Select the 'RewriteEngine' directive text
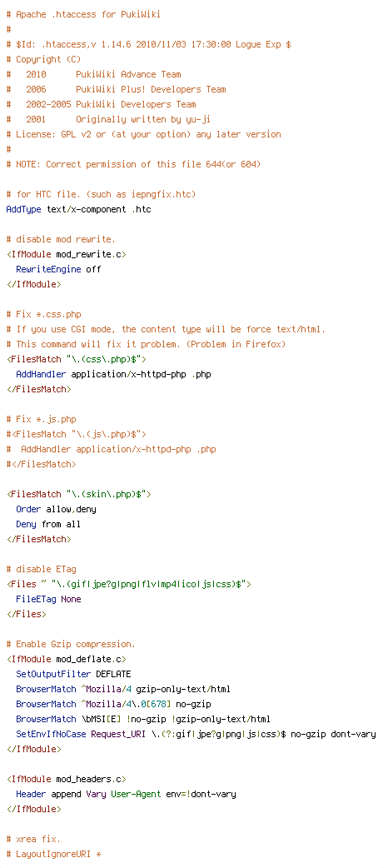The image size is (383, 868). pyautogui.click(x=48, y=269)
